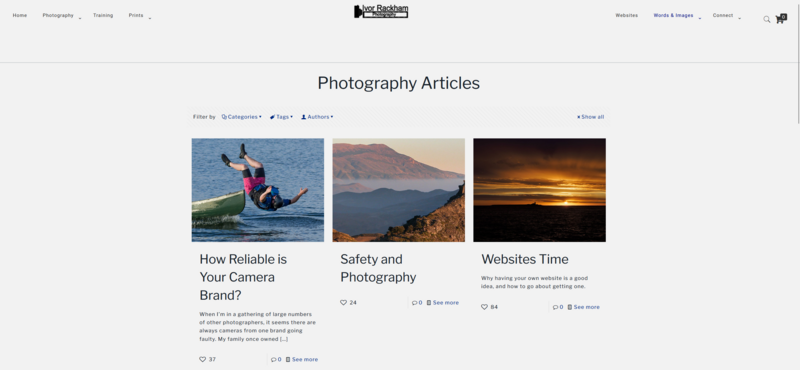The height and width of the screenshot is (370, 800).
Task: Open the Training menu item
Action: 103,15
